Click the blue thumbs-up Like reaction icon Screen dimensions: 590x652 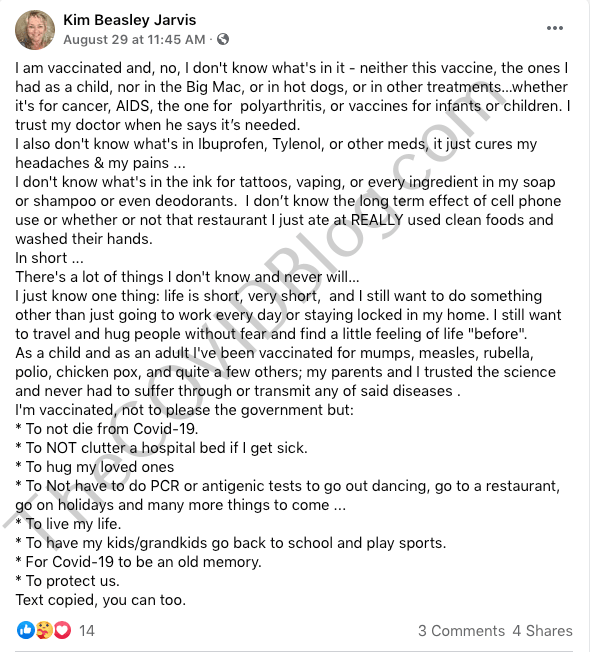[x=25, y=630]
